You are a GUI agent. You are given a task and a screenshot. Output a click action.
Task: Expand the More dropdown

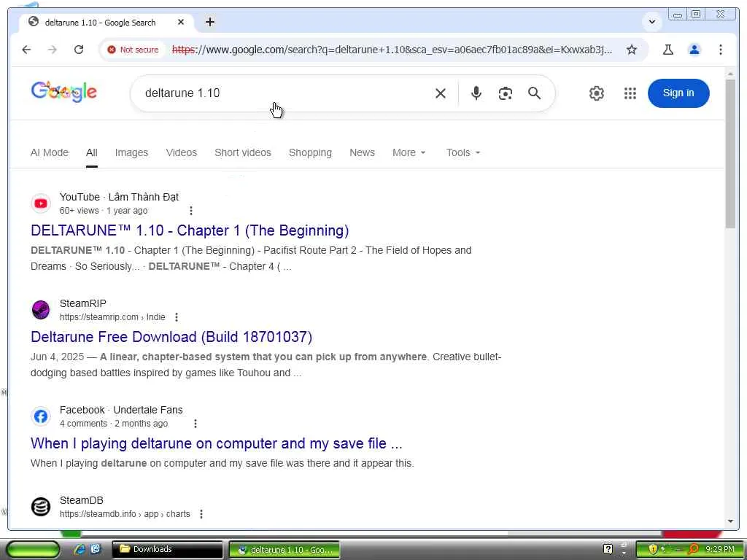click(409, 152)
